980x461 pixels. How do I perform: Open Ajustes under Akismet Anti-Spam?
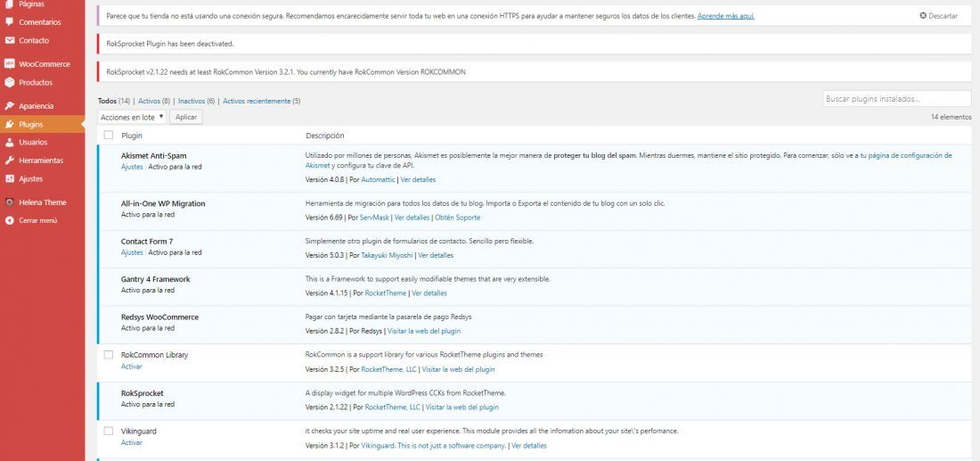(132, 167)
